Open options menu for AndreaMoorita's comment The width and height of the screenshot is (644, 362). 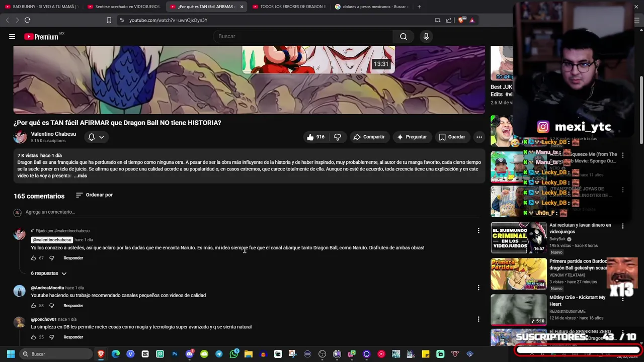point(478,288)
